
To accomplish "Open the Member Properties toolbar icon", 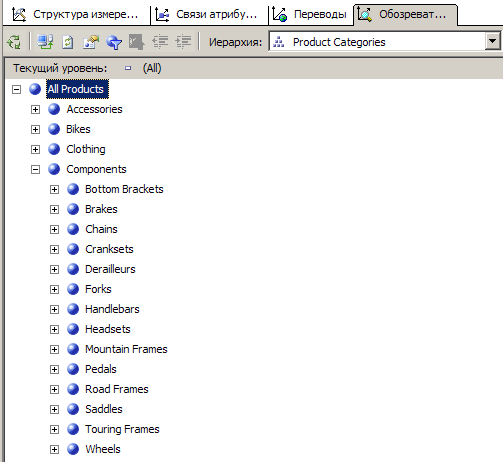I will (x=91, y=42).
